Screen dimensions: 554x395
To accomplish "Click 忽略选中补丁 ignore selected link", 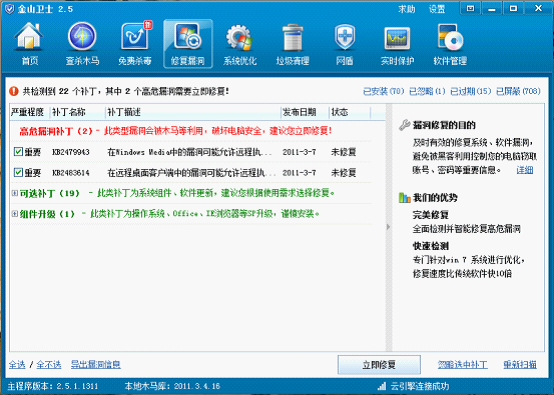I will 463,365.
